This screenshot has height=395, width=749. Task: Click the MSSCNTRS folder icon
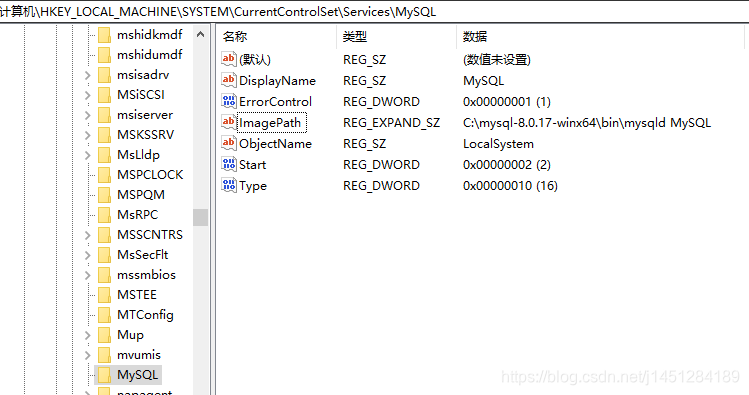104,235
